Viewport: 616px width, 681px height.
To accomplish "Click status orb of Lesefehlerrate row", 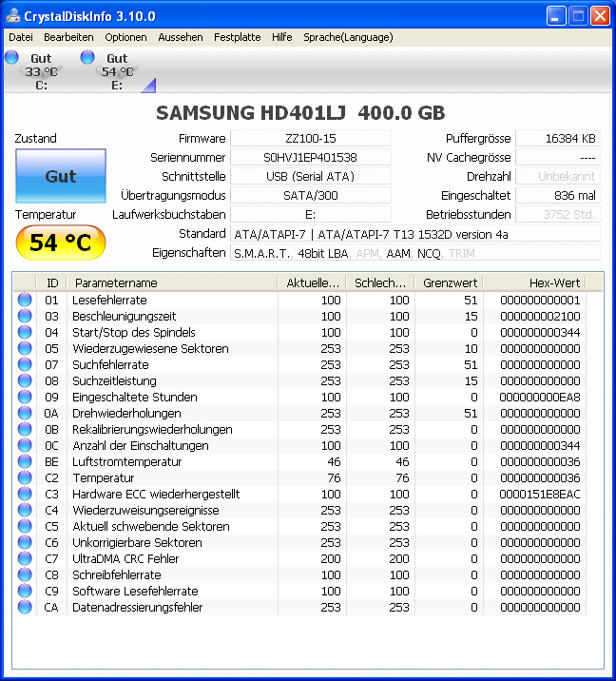I will 25,300.
